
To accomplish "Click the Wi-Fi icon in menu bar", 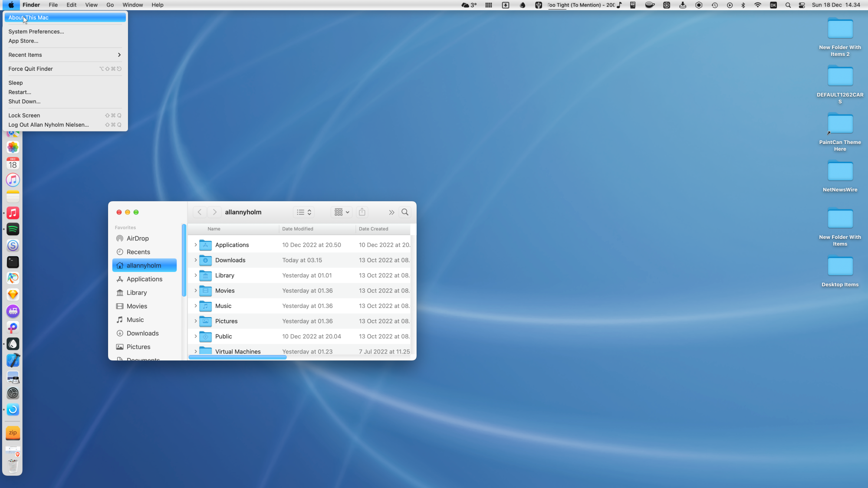I will [x=758, y=5].
